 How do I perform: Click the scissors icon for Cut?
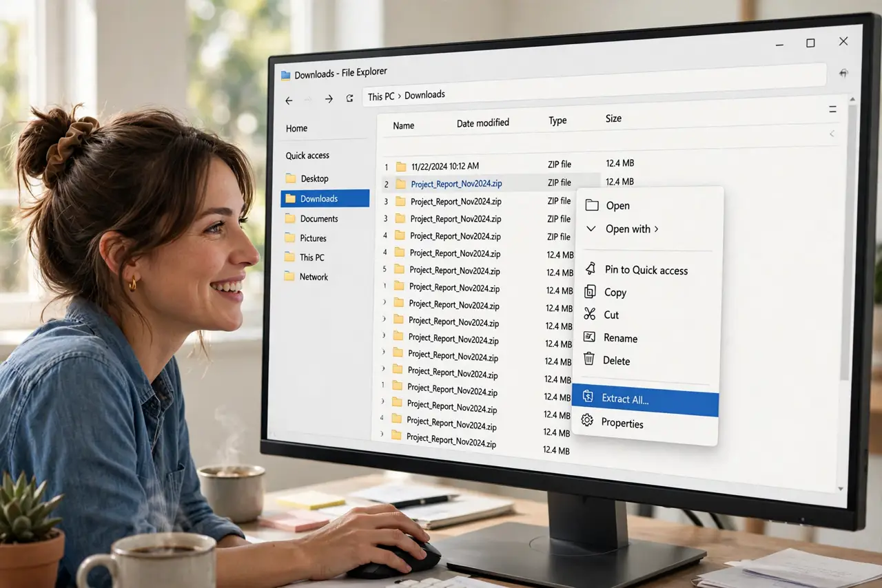tap(590, 314)
